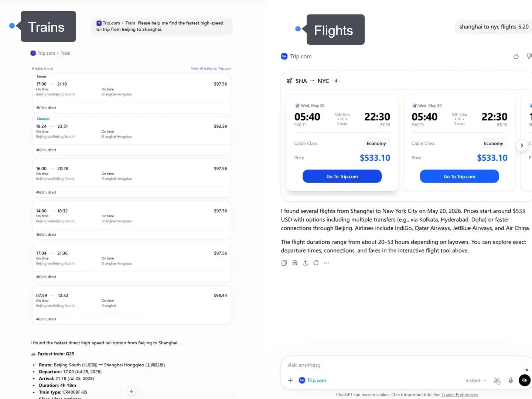Copy the flights response with the copy icon
This screenshot has height=399, width=532.
point(284,263)
